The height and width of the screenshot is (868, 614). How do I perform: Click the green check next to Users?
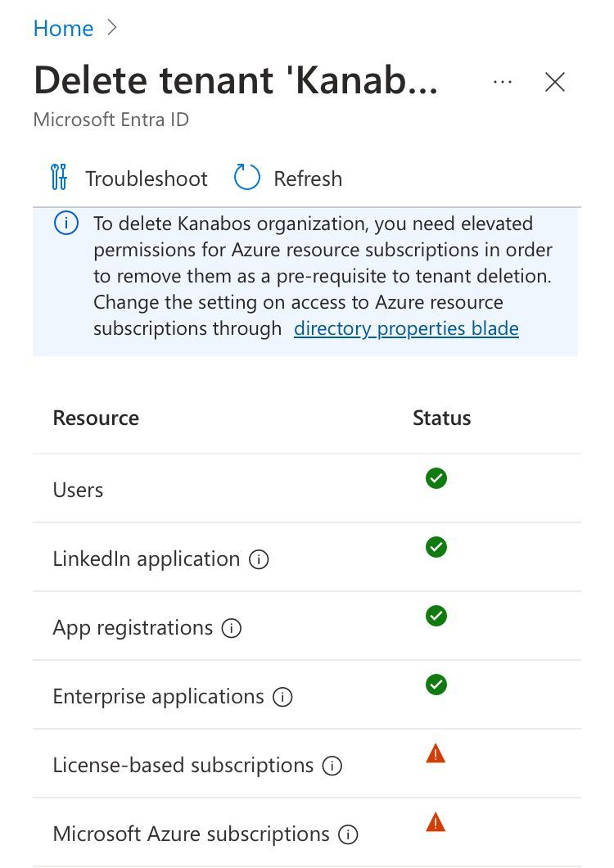tap(436, 478)
